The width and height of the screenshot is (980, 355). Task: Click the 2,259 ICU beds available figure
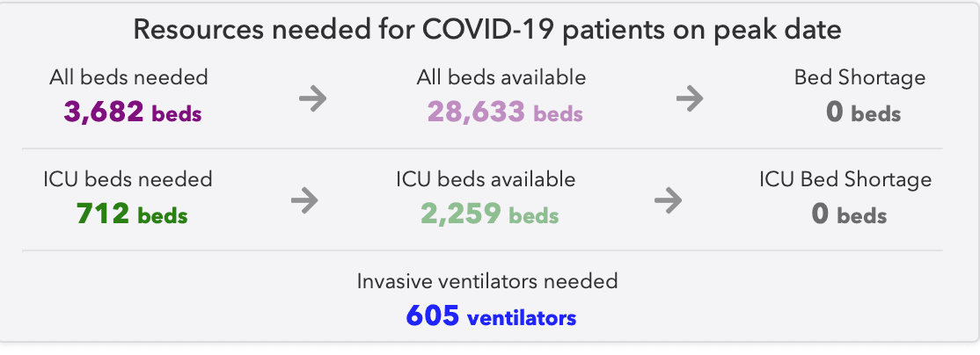click(x=489, y=214)
